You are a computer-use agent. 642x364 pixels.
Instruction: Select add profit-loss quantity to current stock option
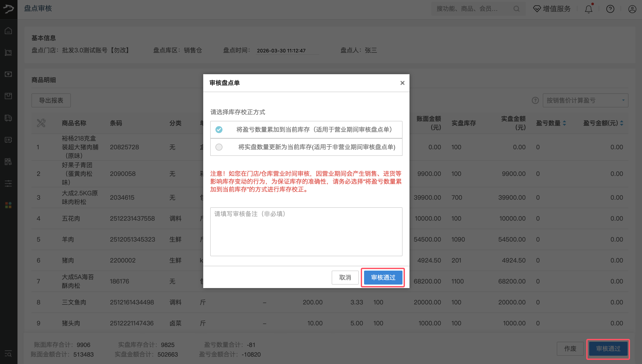tap(219, 129)
